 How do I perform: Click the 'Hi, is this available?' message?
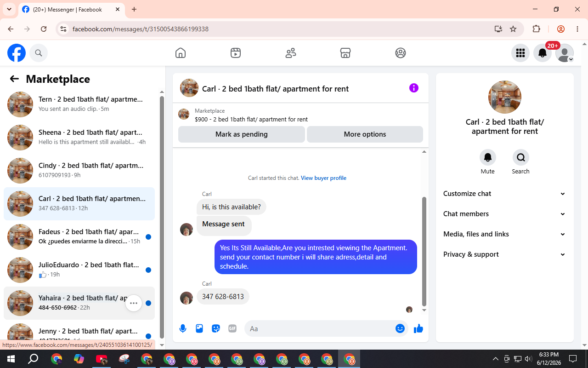[232, 207]
